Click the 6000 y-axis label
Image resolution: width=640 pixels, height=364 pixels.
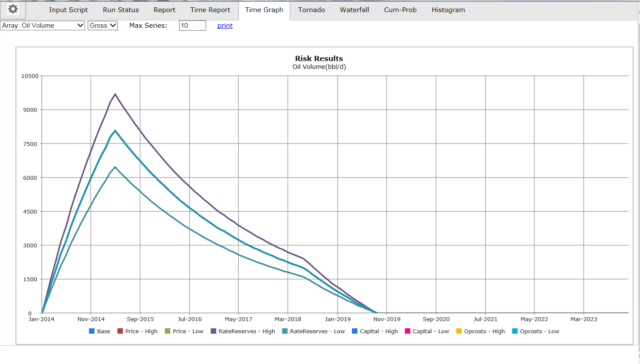(30, 178)
